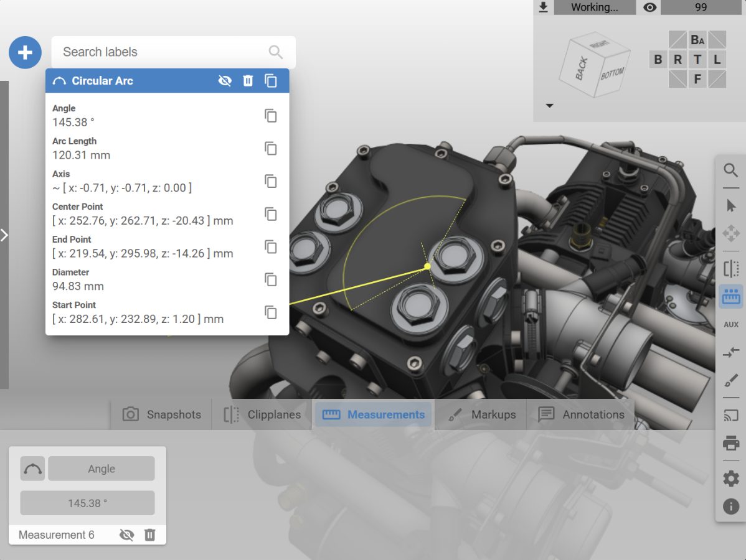This screenshot has width=746, height=560.
Task: Toggle the eye icon next to 99
Action: 649,7
